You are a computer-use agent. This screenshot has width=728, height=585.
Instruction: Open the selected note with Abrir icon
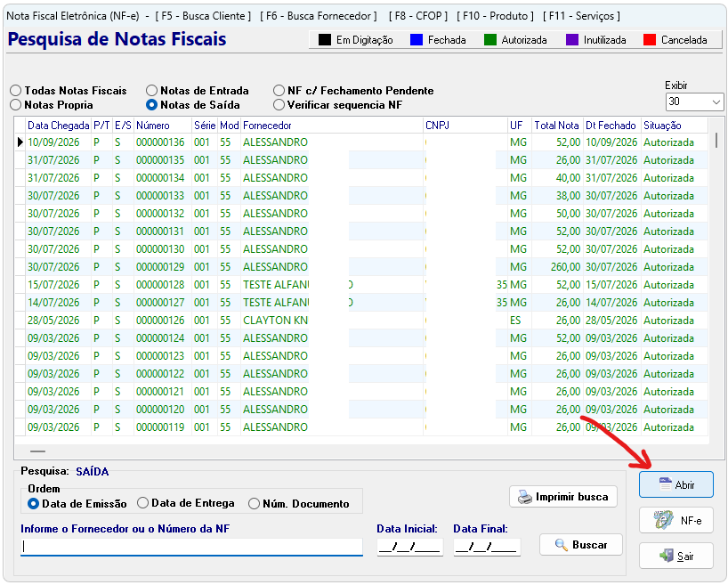click(x=666, y=484)
